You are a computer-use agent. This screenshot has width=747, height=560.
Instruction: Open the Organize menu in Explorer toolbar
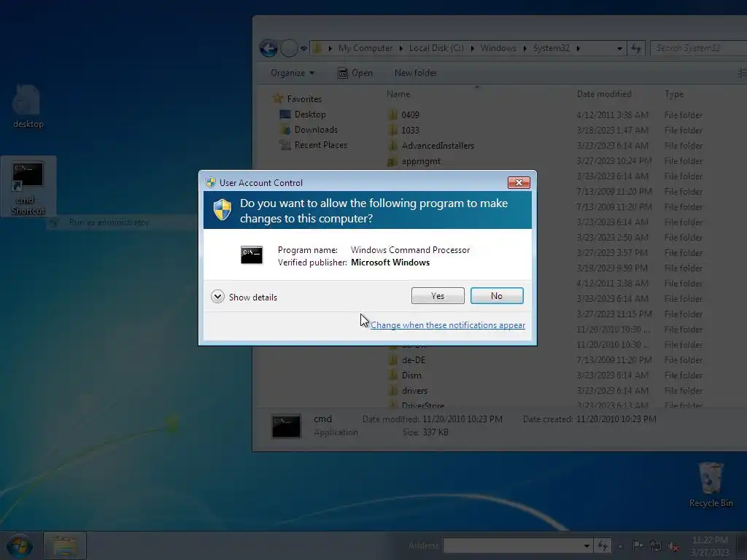[293, 73]
